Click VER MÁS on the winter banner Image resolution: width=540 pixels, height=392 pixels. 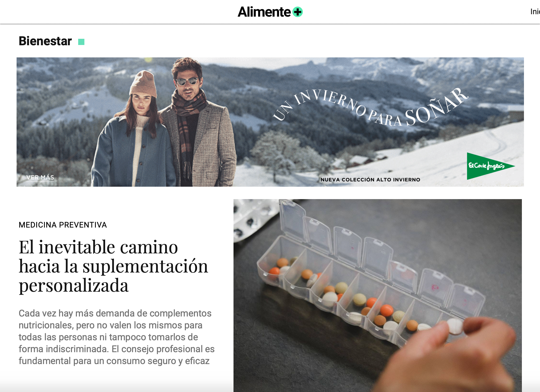click(x=40, y=177)
